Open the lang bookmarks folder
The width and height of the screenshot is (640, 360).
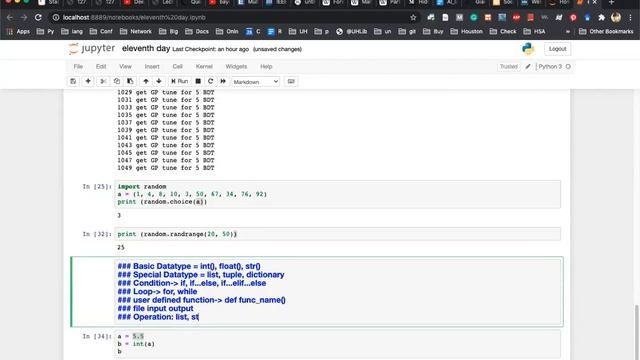71,31
